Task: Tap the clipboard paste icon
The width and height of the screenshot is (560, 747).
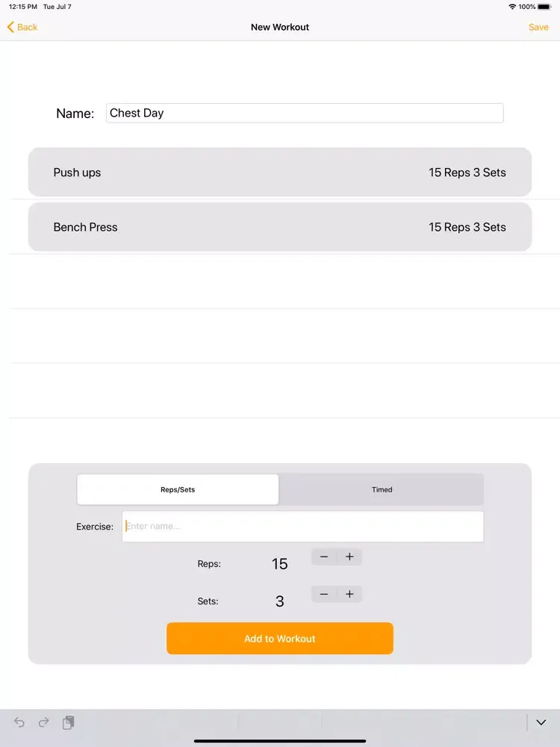Action: pos(69,722)
